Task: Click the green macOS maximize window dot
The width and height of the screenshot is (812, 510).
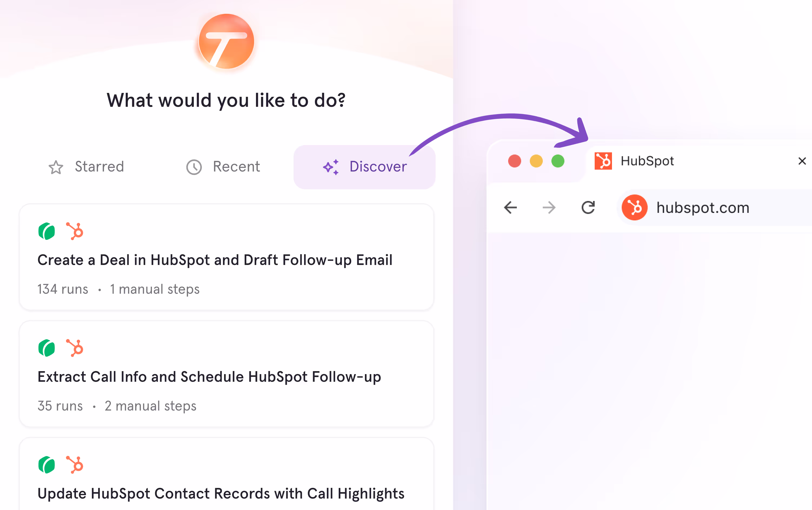Action: click(558, 161)
